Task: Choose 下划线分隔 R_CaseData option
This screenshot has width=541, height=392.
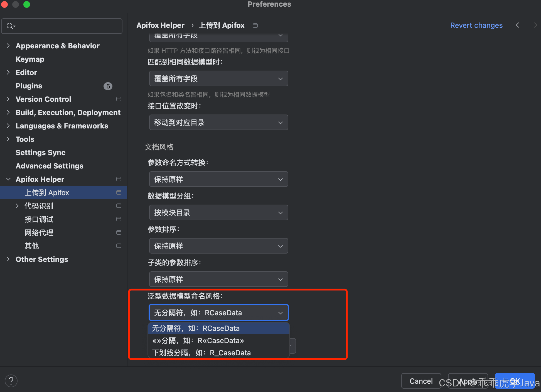Action: click(201, 353)
